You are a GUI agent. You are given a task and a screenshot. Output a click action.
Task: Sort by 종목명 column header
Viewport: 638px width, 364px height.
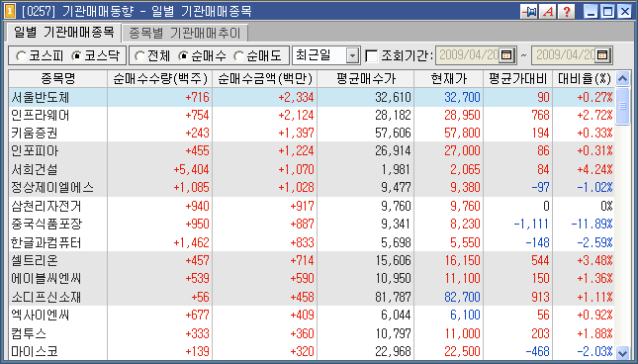click(x=58, y=78)
